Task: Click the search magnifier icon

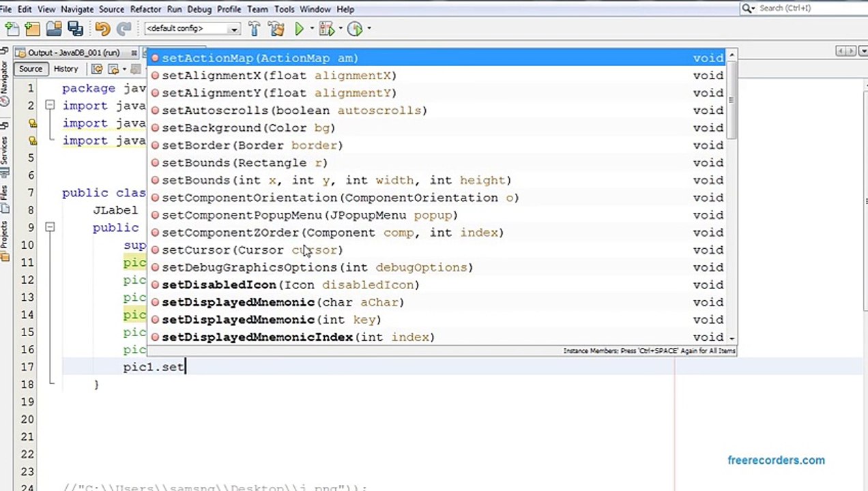Action: point(747,8)
